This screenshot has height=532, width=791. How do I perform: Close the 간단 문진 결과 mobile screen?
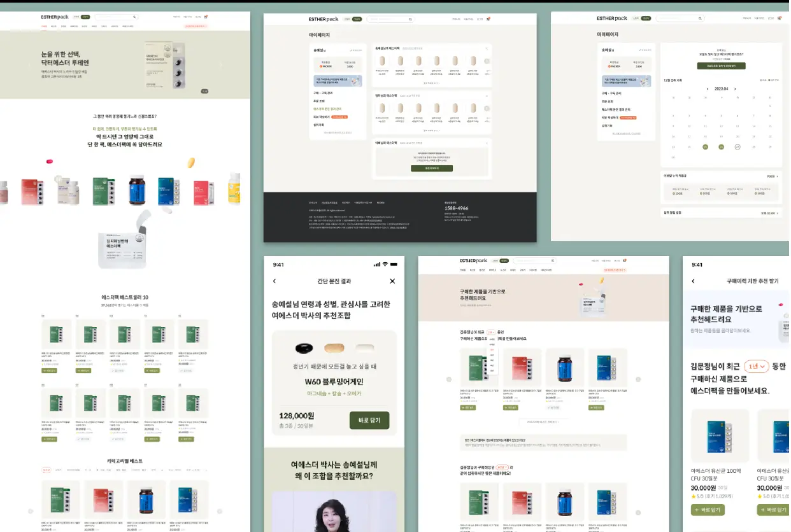pos(392,281)
